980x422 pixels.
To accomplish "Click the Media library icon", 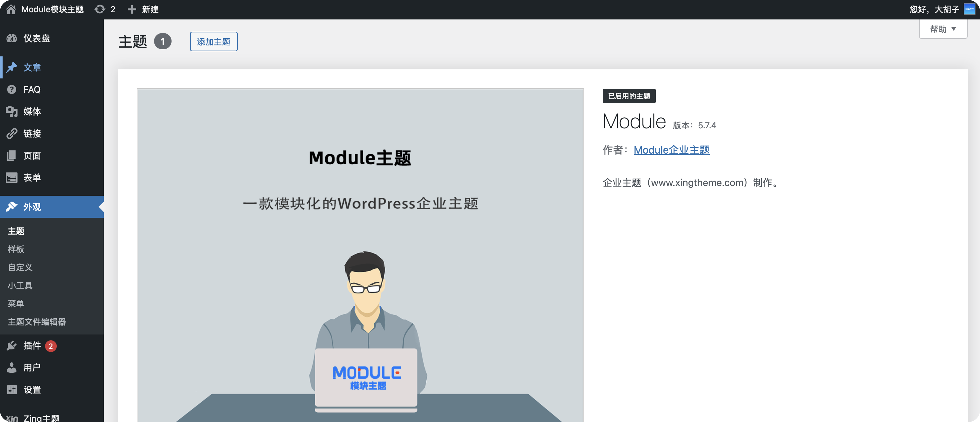I will 12,111.
